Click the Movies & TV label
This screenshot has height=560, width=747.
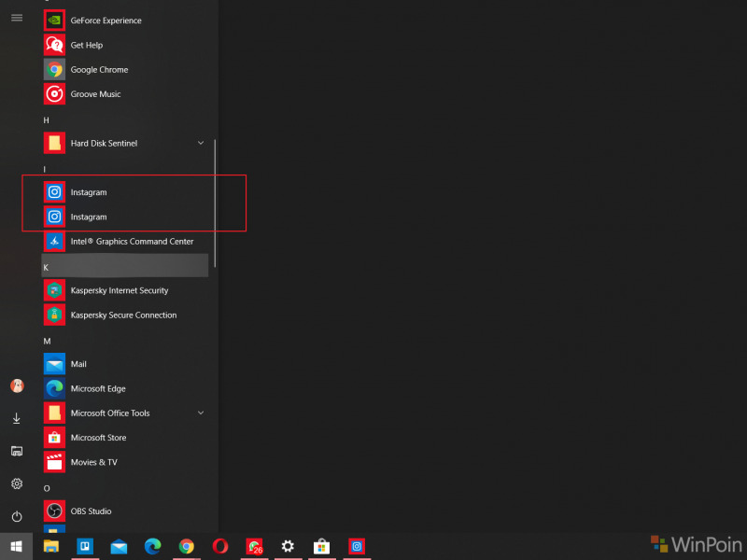(x=94, y=462)
